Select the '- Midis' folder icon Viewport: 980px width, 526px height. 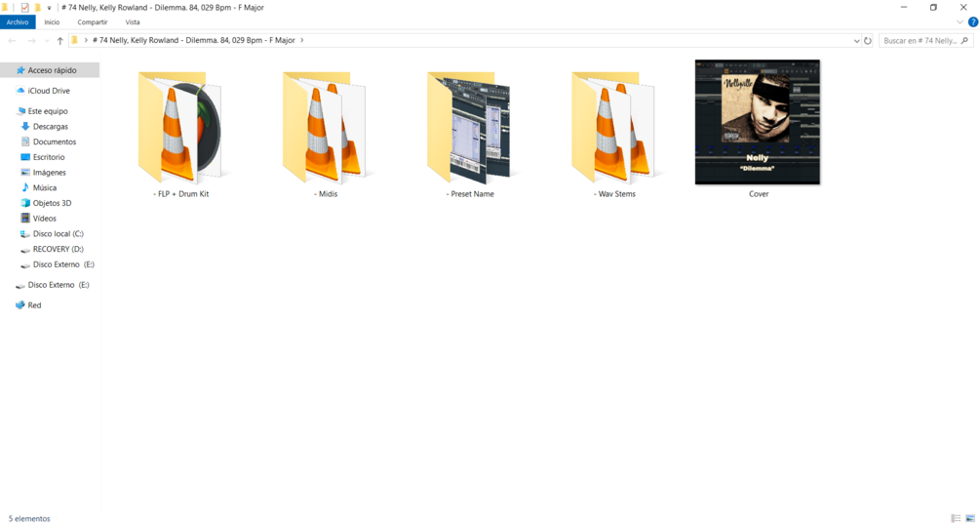(325, 127)
